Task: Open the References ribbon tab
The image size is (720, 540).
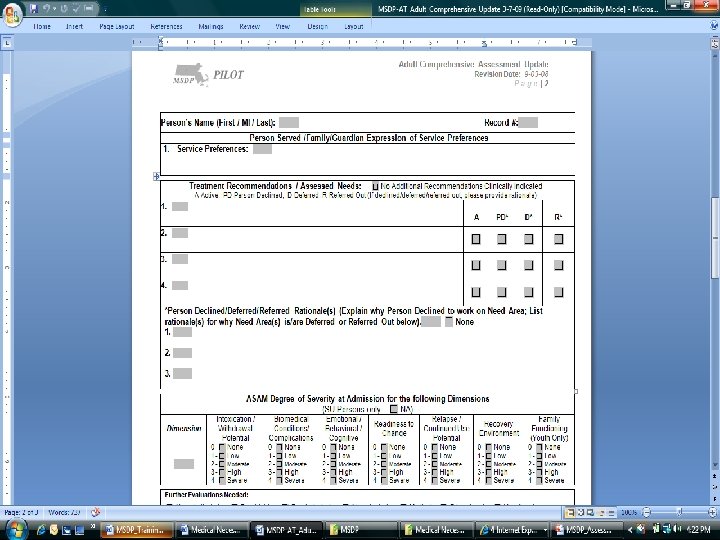Action: point(166,27)
